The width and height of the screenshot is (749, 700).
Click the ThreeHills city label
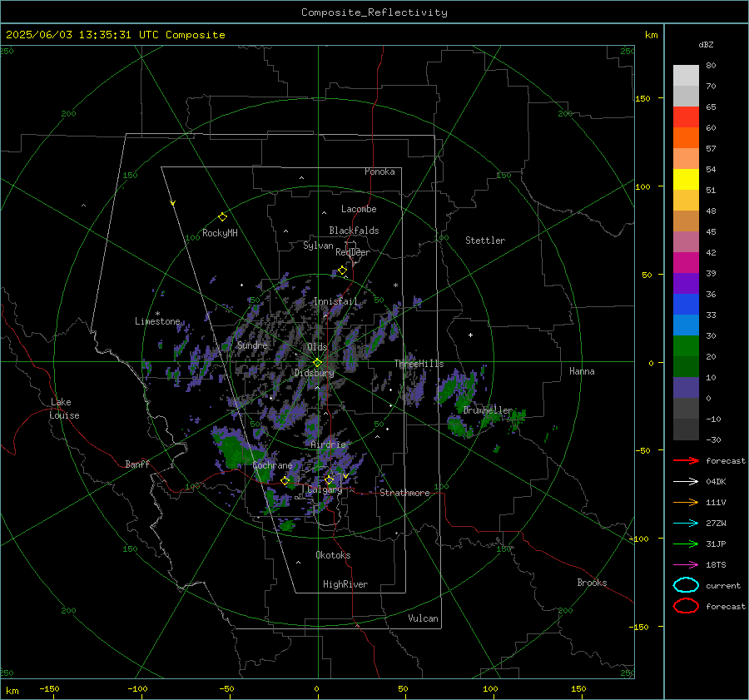click(x=419, y=364)
